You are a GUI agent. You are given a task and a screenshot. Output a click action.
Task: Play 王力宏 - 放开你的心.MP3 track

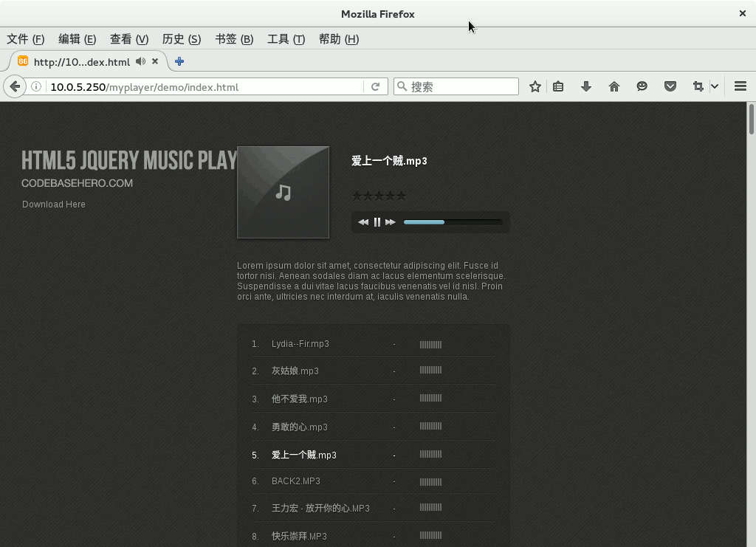pyautogui.click(x=320, y=508)
